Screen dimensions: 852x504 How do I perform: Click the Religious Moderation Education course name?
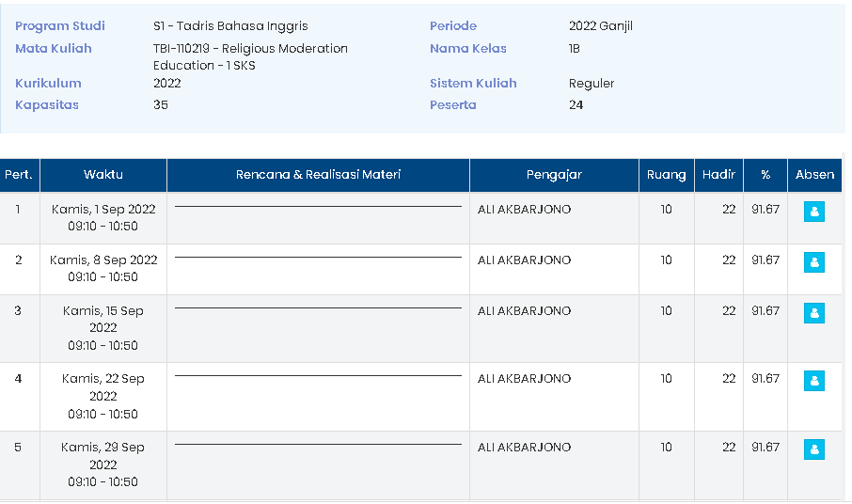tap(250, 56)
